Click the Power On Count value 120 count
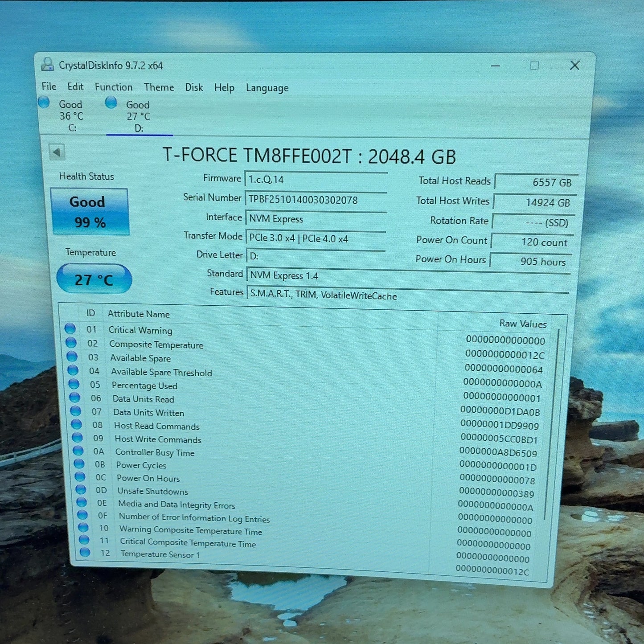 [533, 242]
